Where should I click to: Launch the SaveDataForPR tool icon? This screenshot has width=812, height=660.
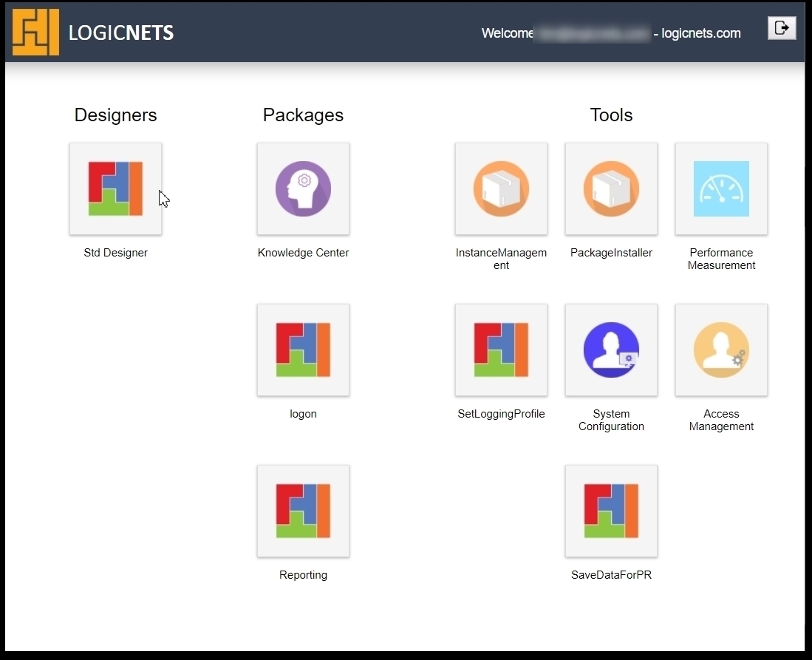pyautogui.click(x=611, y=511)
